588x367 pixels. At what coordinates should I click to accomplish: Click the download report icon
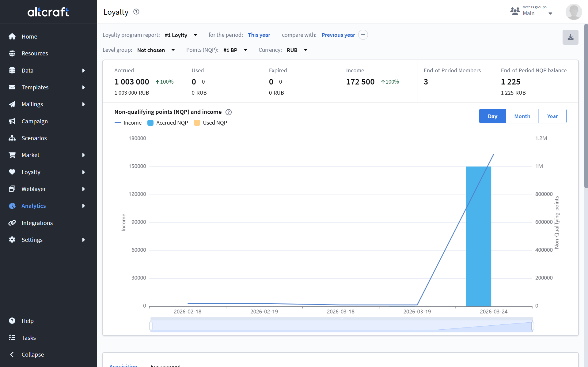coord(570,37)
